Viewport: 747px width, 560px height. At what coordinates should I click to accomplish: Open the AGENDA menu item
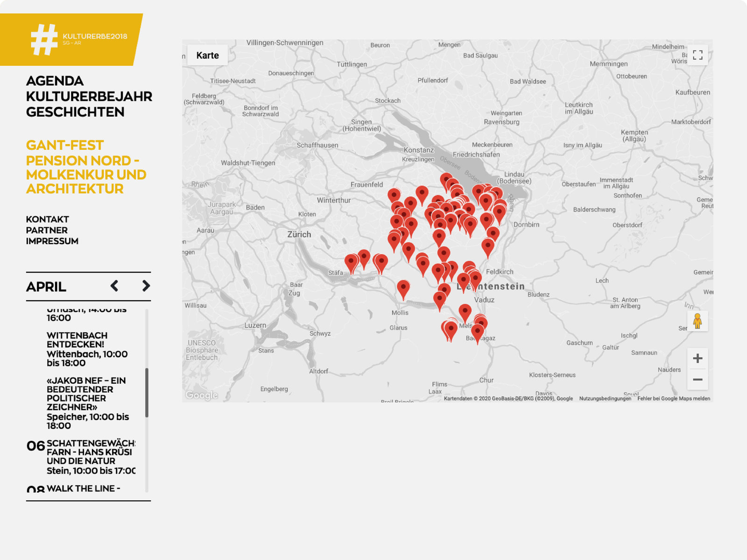coord(55,80)
